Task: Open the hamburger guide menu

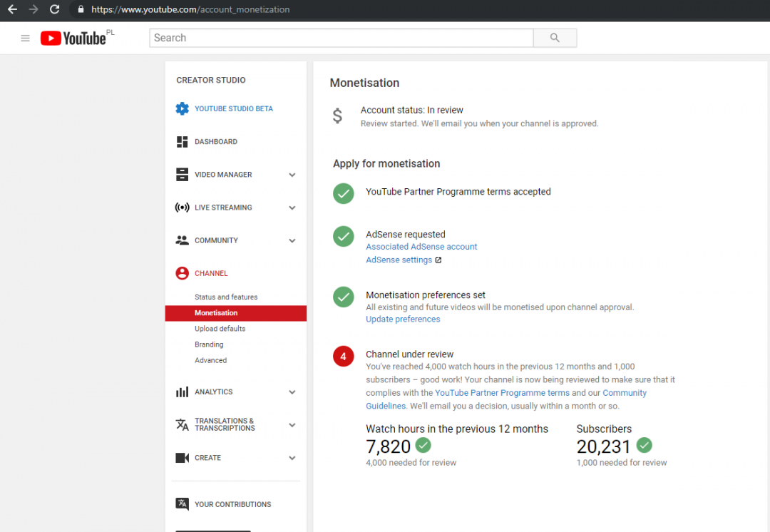Action: coord(26,39)
